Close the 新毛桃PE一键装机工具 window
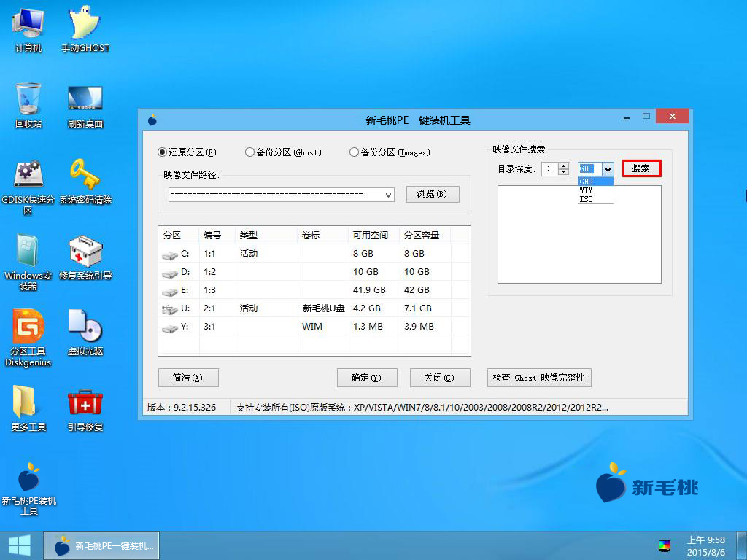747x560 pixels. pos(672,117)
